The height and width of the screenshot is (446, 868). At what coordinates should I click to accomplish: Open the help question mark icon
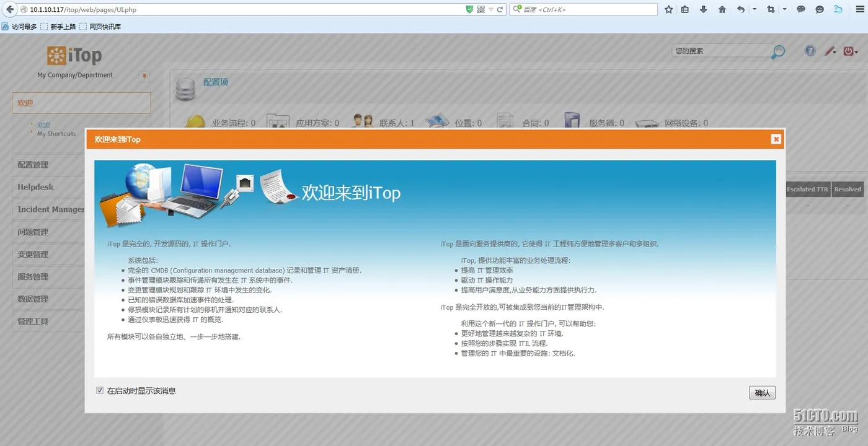(810, 51)
